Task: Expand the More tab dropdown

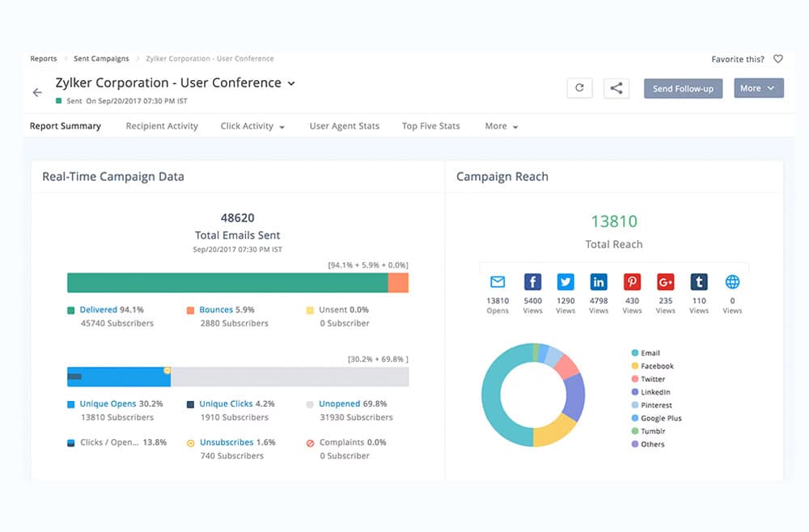Action: (x=515, y=127)
